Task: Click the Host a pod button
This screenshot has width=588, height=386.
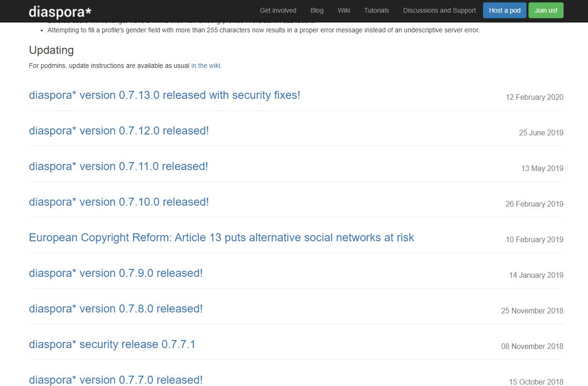Action: 505,10
